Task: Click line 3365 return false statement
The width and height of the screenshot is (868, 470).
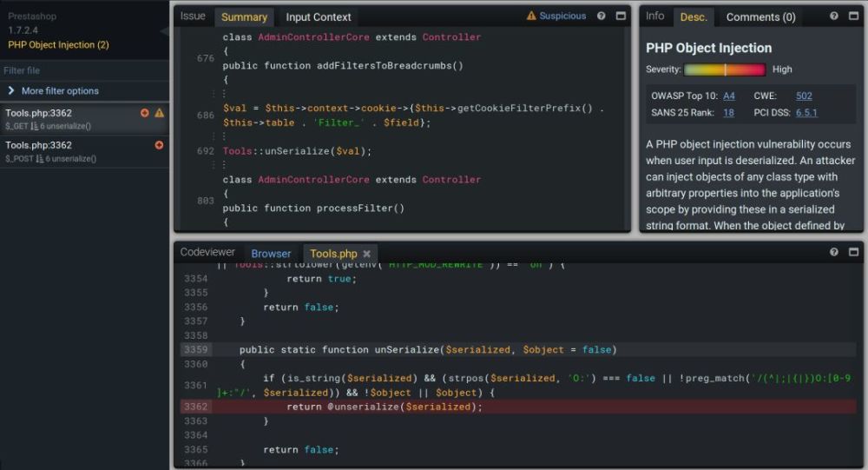Action: (300, 449)
